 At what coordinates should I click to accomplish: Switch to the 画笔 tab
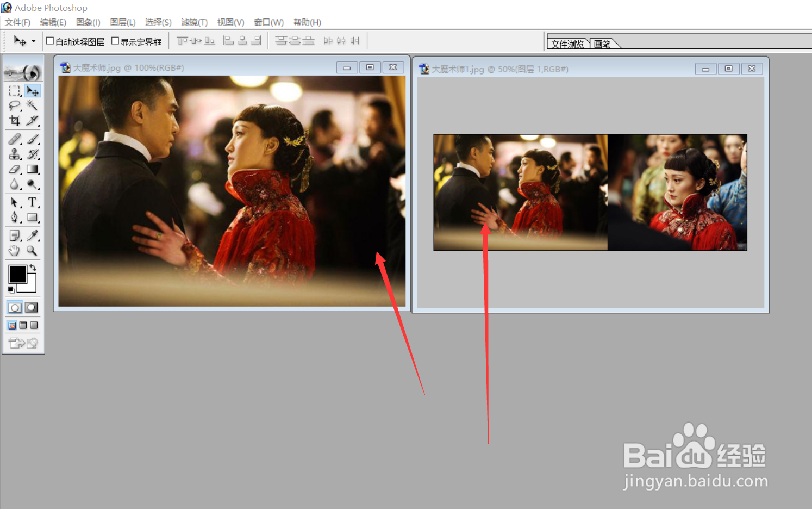click(602, 44)
